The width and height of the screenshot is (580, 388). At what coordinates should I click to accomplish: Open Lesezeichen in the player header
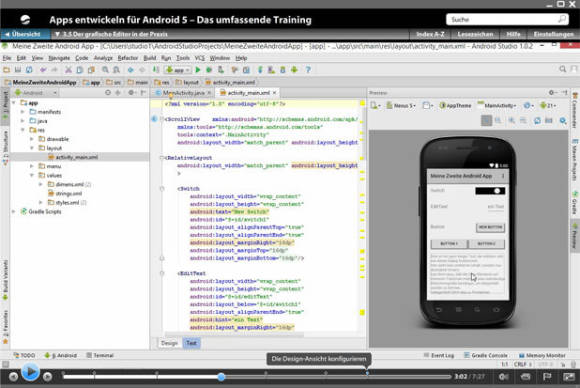pos(475,34)
